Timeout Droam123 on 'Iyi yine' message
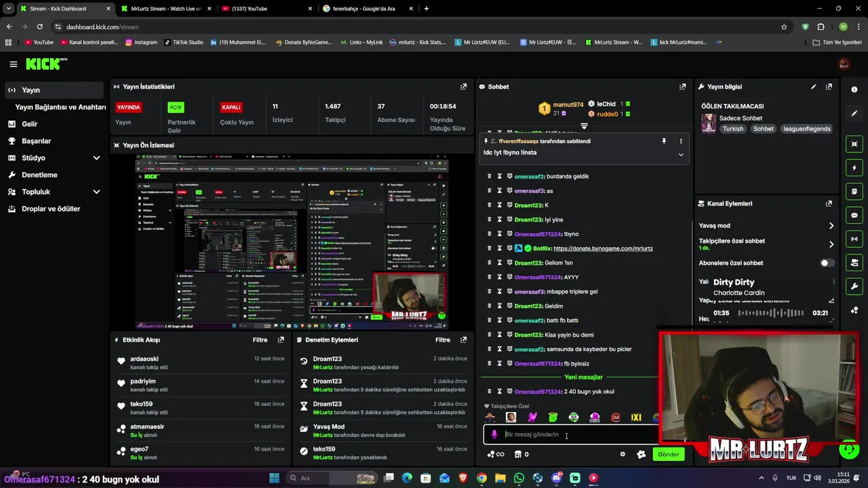868x488 pixels. (x=499, y=220)
